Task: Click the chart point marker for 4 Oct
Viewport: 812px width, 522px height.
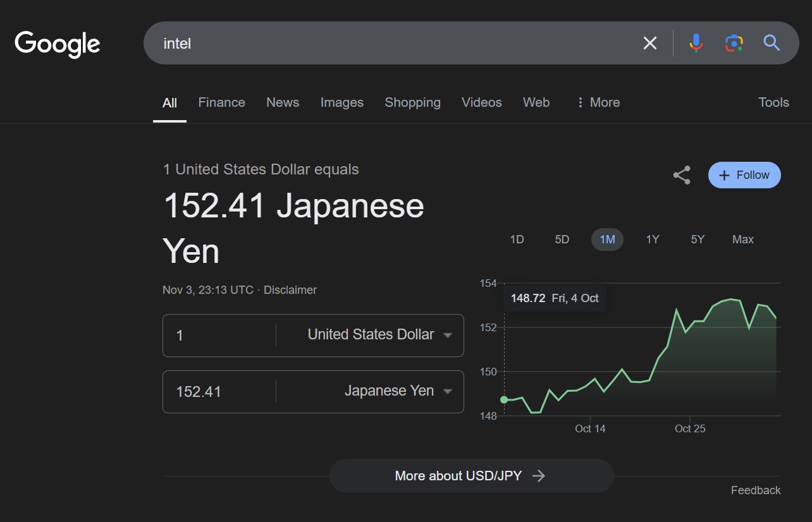Action: (x=504, y=399)
